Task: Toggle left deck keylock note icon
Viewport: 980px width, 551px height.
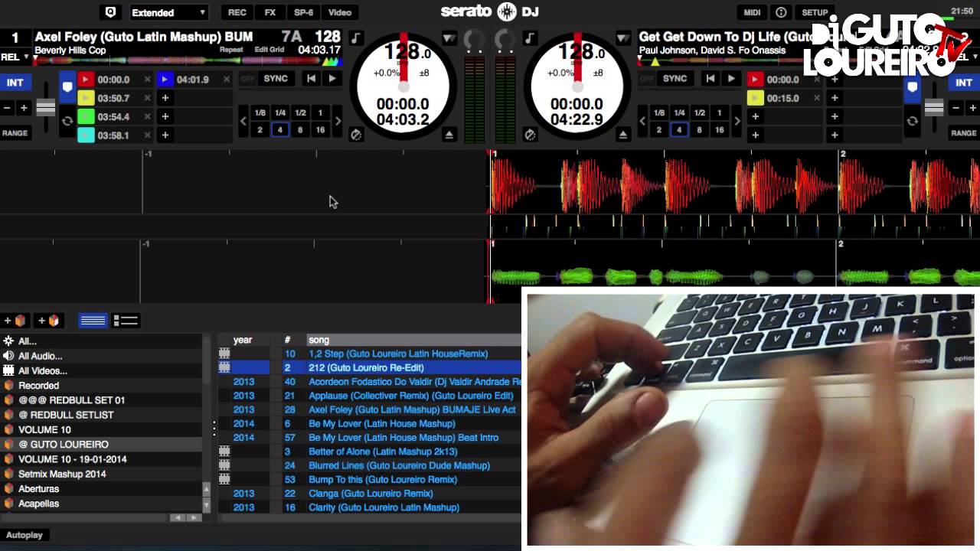Action: coord(356,37)
